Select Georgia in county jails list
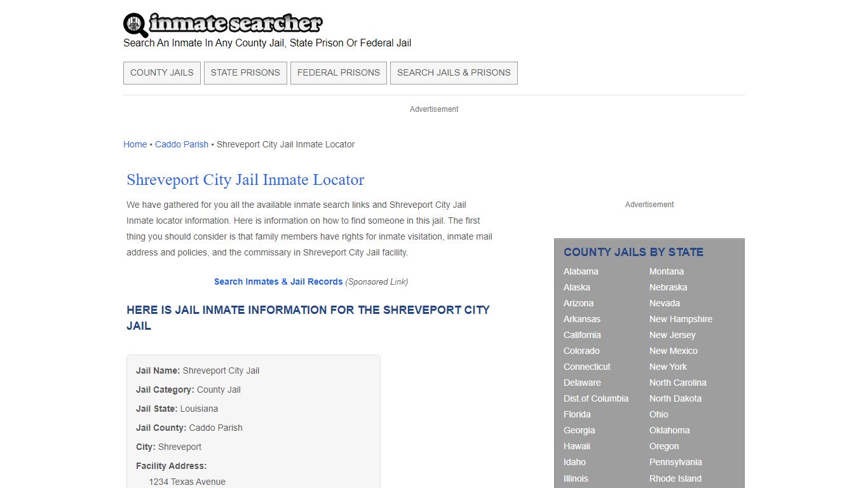 point(580,430)
